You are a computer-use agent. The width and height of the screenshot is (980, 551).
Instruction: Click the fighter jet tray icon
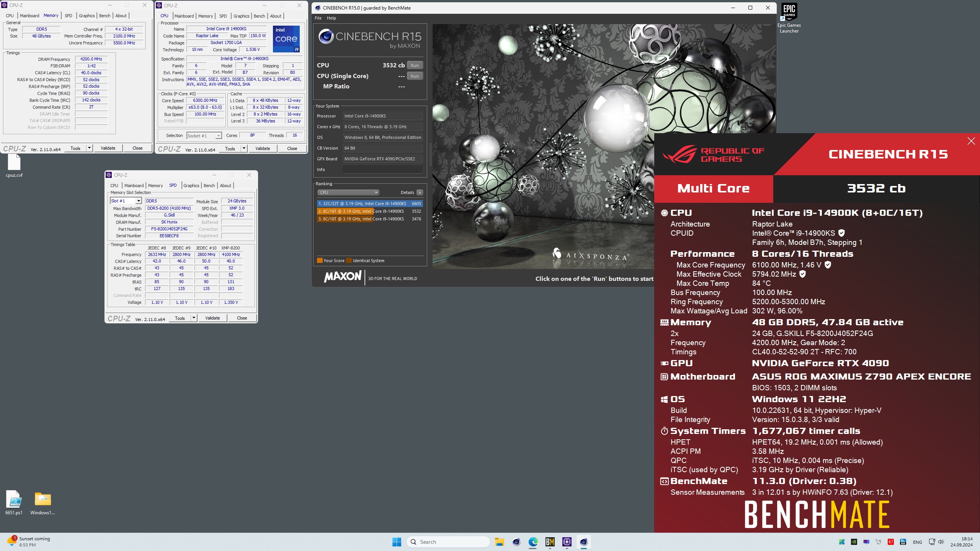point(879,542)
